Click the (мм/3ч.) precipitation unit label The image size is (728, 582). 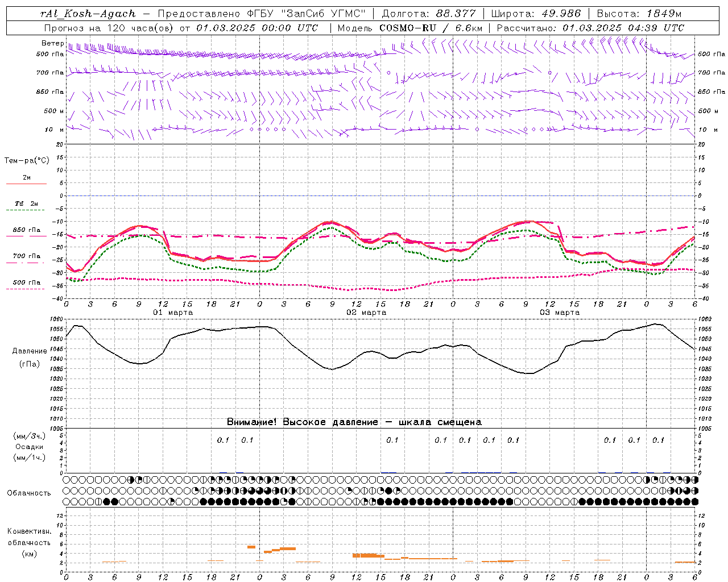30,436
